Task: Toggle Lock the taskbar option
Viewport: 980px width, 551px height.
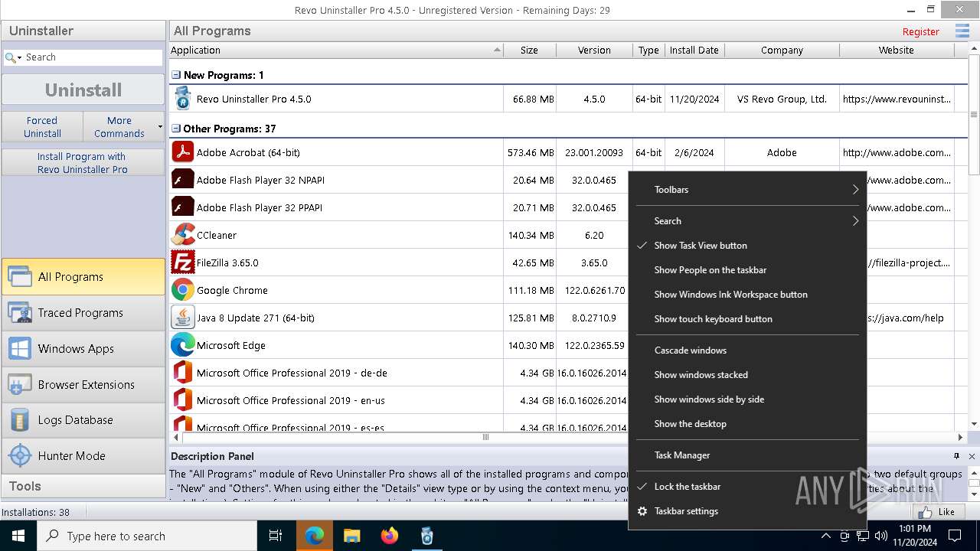Action: 747,487
